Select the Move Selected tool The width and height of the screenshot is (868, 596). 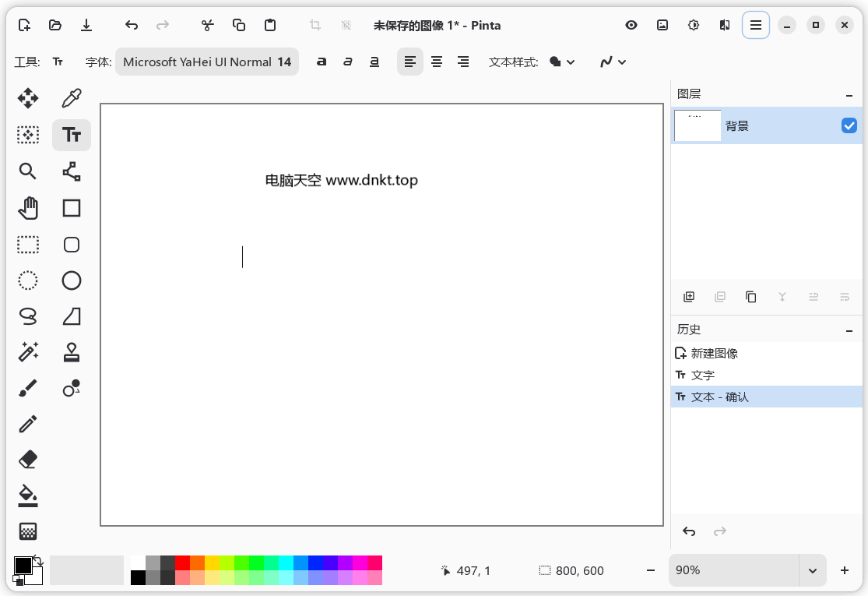point(28,99)
